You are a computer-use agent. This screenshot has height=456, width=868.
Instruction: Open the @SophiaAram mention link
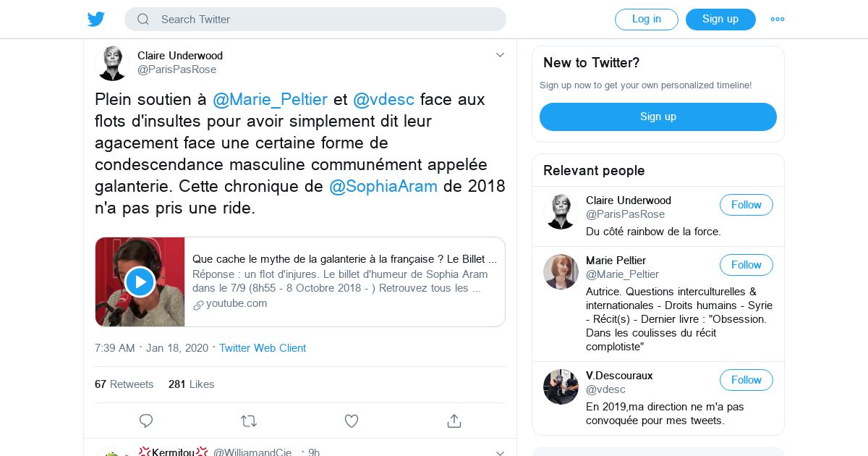pos(383,186)
